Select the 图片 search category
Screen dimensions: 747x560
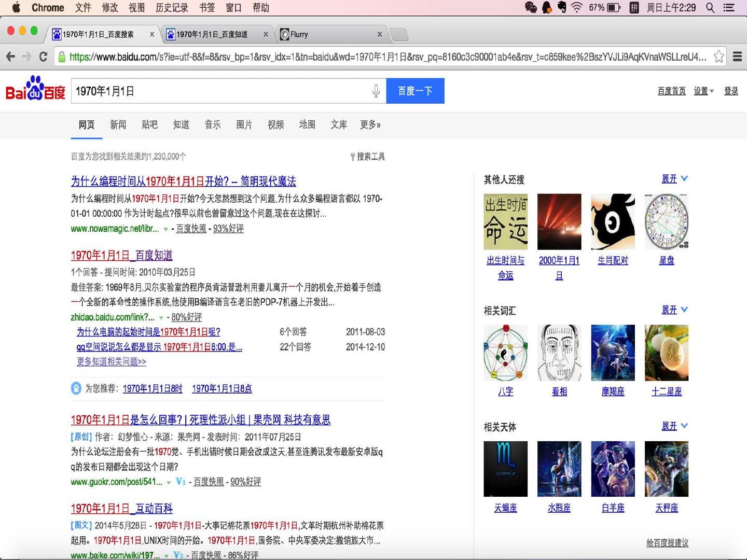tap(244, 124)
